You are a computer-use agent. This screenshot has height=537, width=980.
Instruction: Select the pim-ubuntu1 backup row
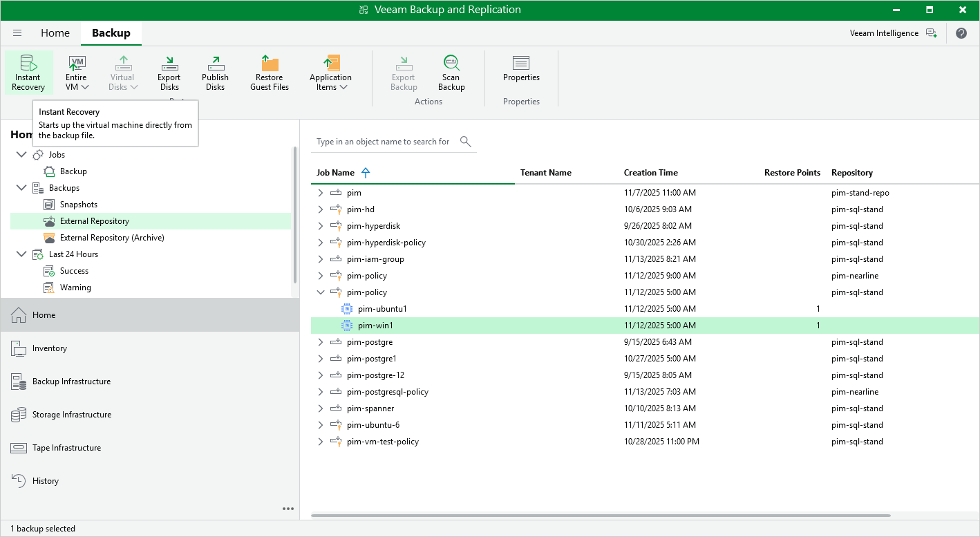(645, 309)
